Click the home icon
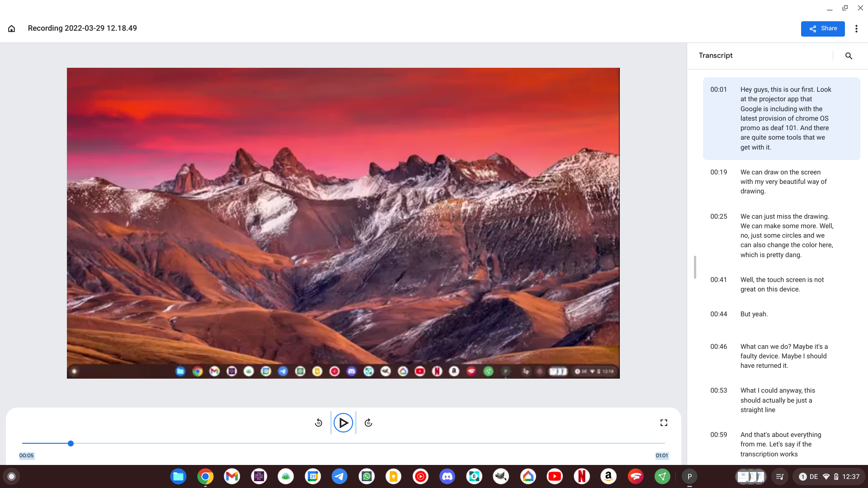868x488 pixels. (x=12, y=28)
